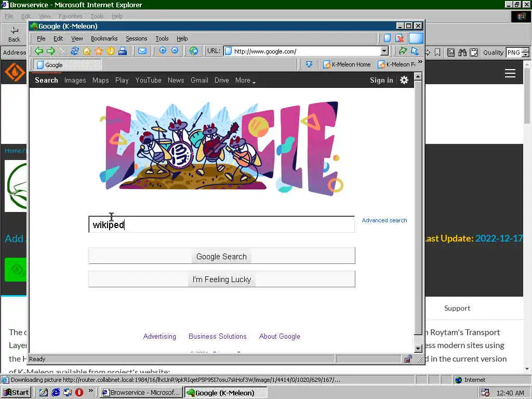Click the orange diamond site logo

[15, 72]
